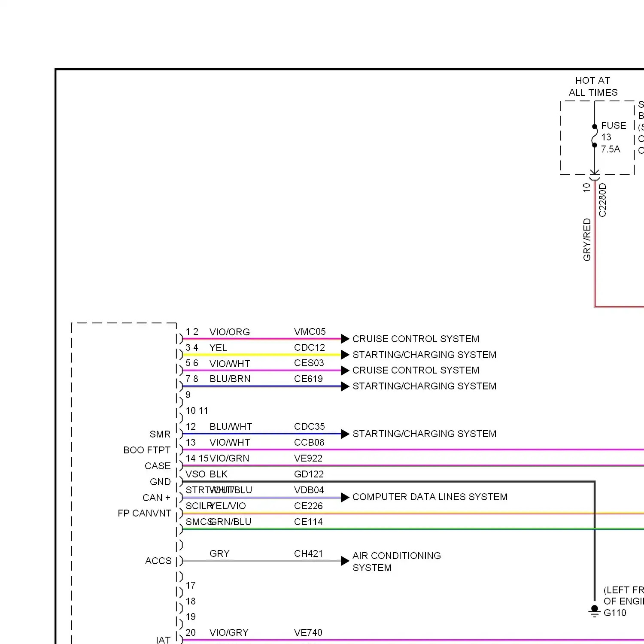Select the AIR CONDITIONING SYSTEM label

click(396, 562)
